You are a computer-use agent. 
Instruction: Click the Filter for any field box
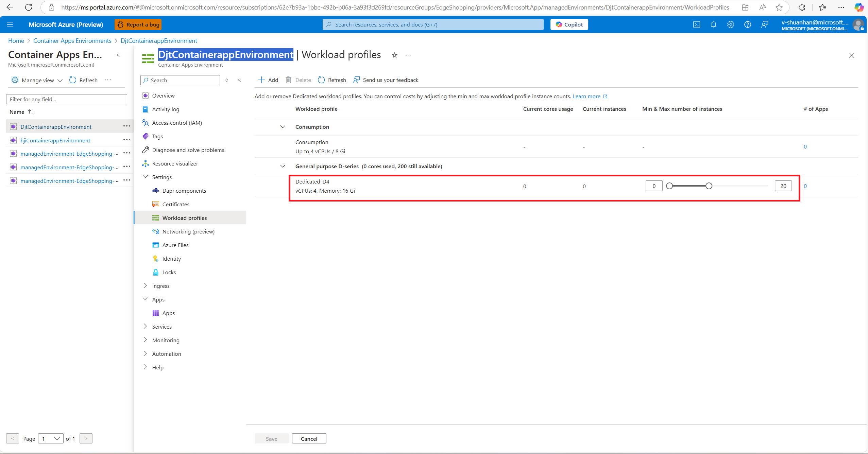[67, 99]
